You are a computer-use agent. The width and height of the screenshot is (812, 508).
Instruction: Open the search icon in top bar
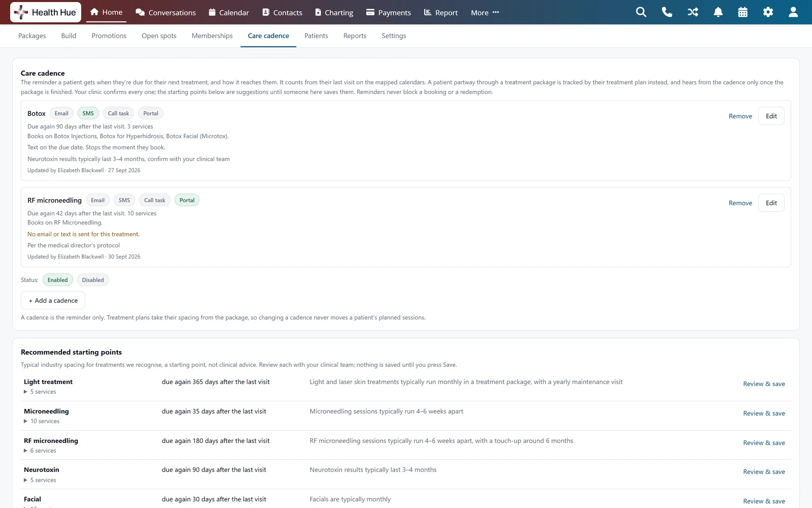point(641,12)
